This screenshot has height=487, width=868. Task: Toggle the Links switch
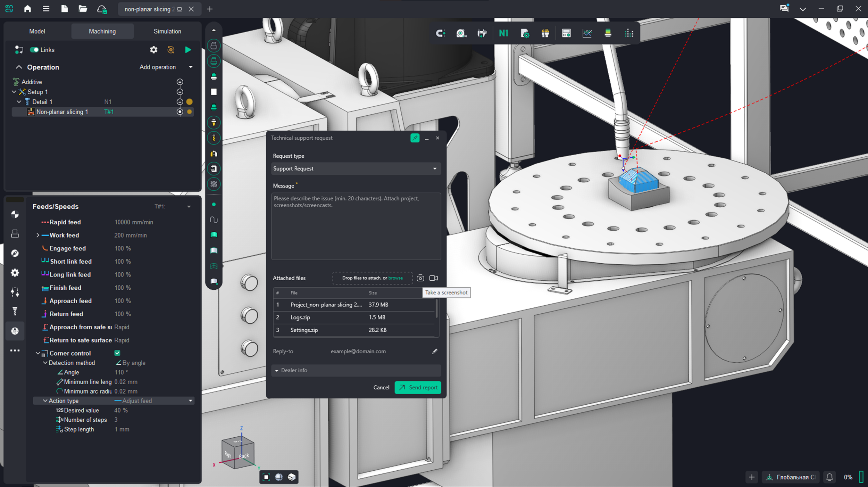click(x=35, y=50)
